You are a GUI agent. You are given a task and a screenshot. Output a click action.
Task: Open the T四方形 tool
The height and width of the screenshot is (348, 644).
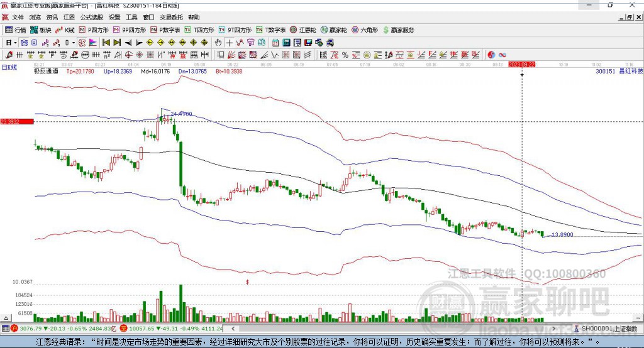pyautogui.click(x=199, y=30)
